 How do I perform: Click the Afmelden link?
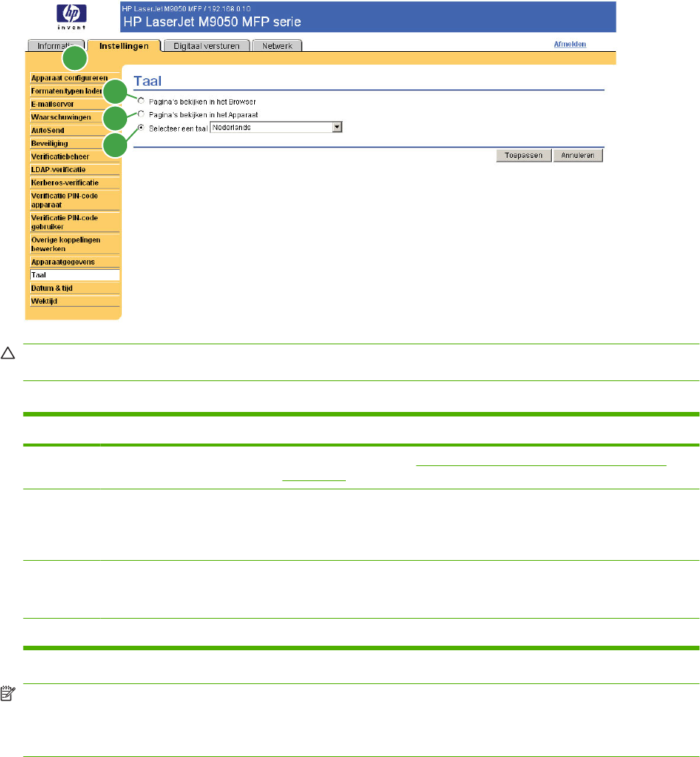click(570, 44)
